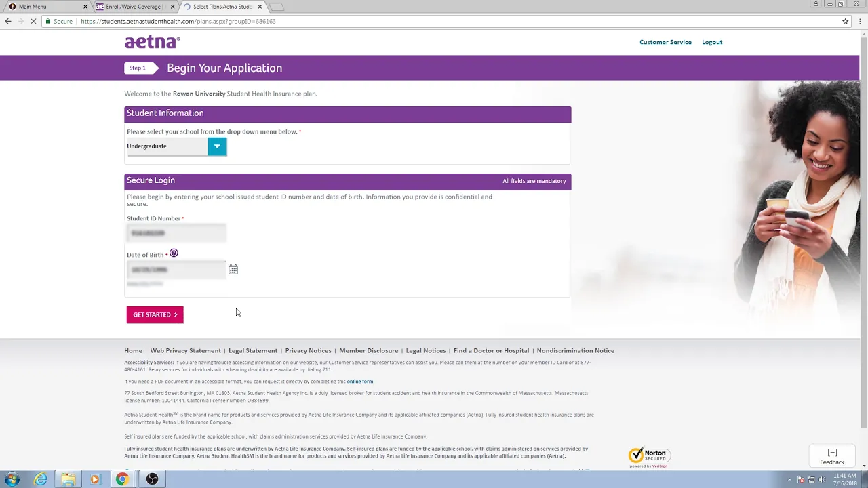Launch Internet Explorer from the taskbar
Viewport: 868px width, 488px height.
(41, 479)
